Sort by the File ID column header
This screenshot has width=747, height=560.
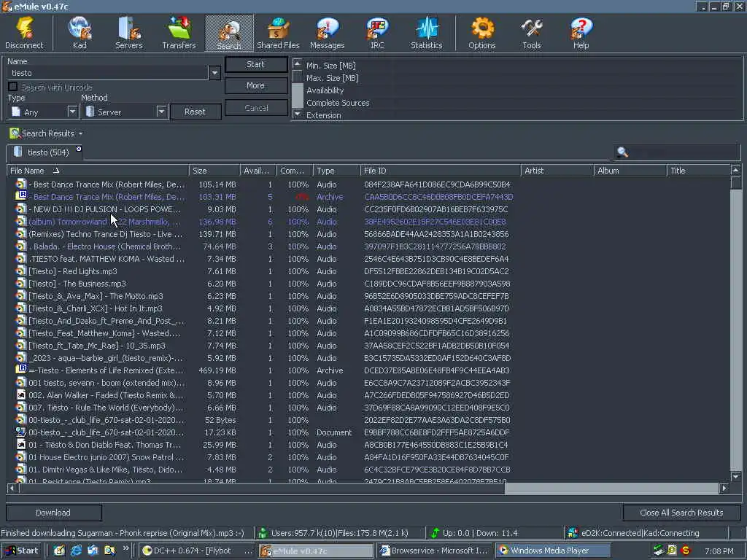point(440,171)
